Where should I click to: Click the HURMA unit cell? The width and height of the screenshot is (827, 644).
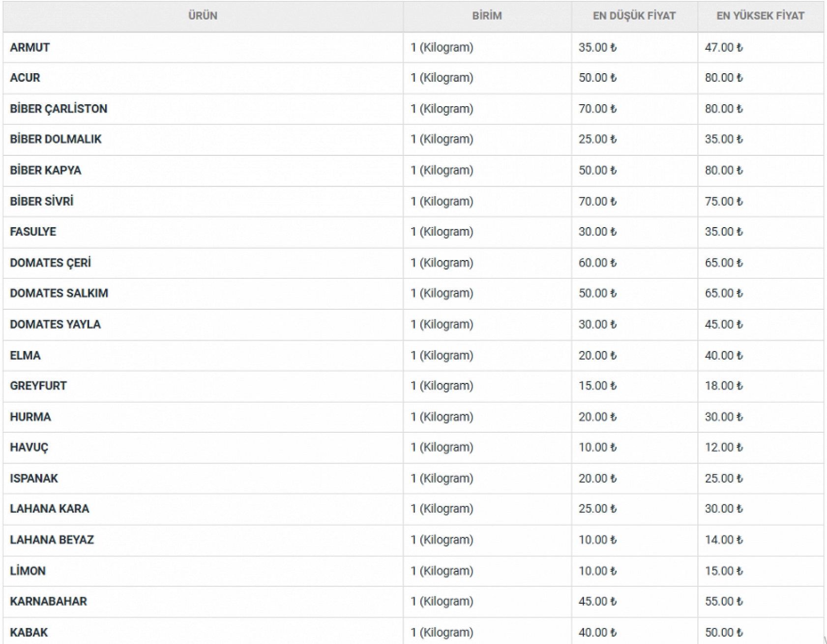coord(442,417)
